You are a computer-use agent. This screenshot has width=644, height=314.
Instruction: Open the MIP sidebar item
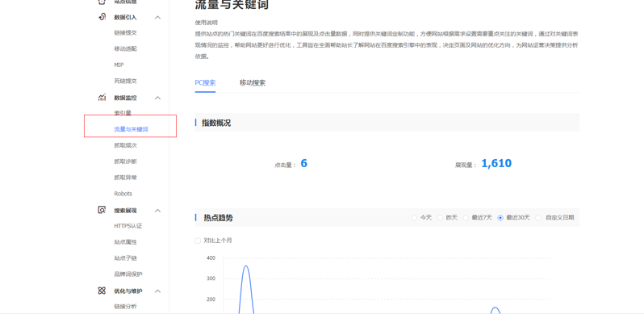[x=119, y=65]
